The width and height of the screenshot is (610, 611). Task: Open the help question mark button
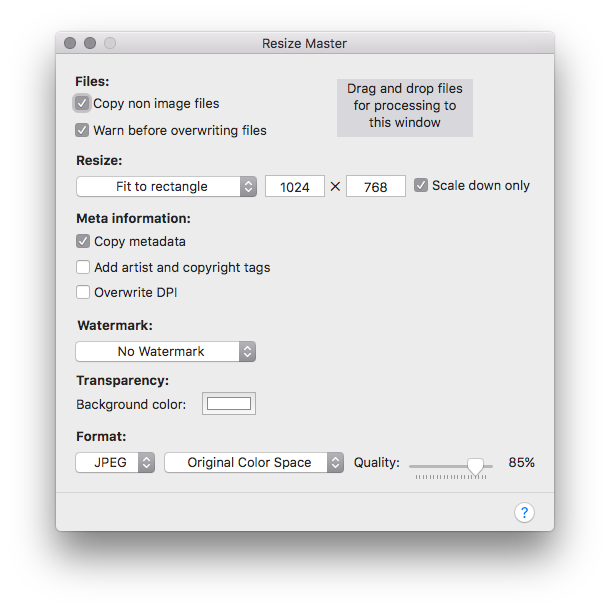[524, 512]
